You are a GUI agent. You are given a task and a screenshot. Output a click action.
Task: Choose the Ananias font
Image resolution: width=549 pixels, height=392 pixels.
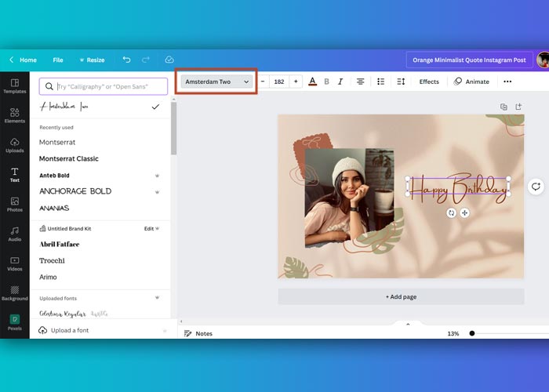54,208
